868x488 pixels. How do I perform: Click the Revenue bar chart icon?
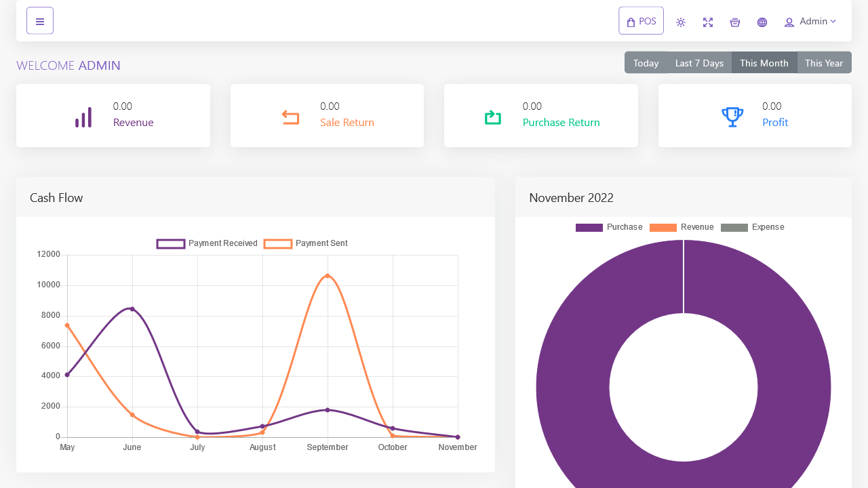point(83,117)
